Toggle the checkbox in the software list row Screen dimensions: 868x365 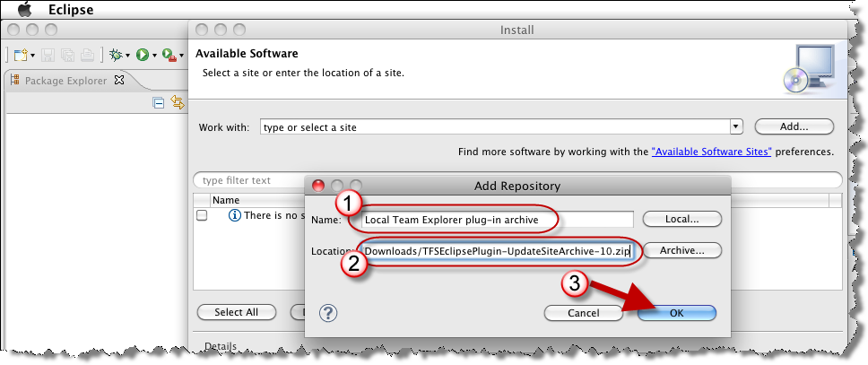click(x=202, y=215)
